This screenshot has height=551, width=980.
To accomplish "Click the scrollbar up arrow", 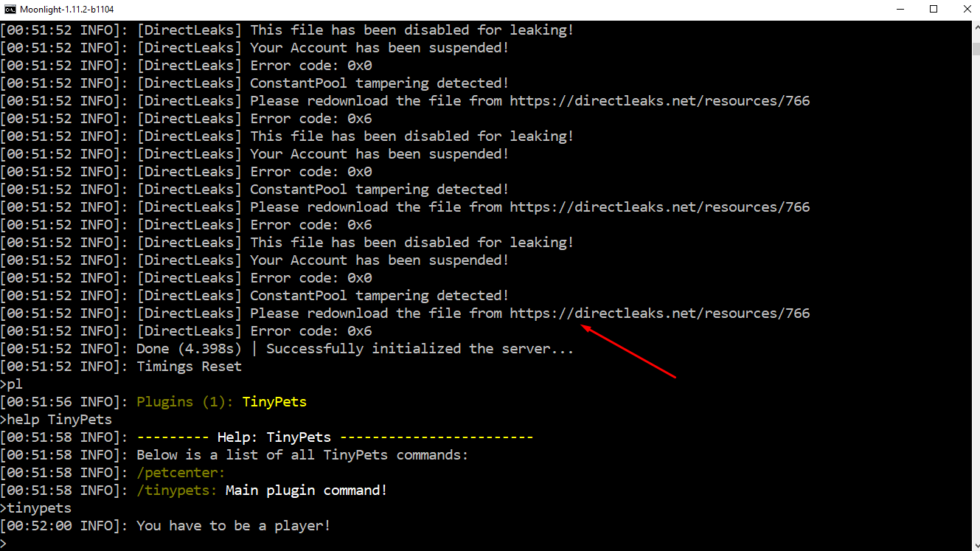I will point(975,27).
